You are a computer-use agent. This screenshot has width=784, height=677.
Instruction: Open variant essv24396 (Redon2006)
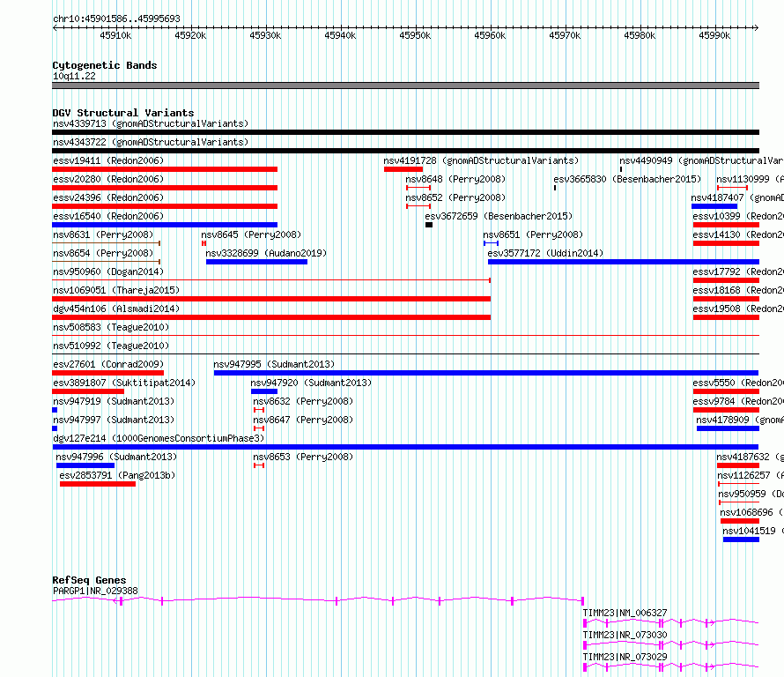point(108,197)
